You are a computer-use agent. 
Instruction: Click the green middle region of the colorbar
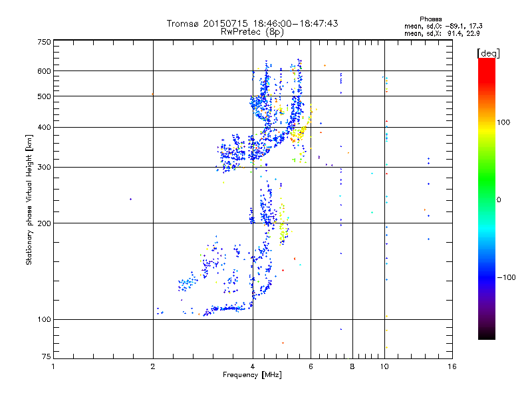pos(487,180)
